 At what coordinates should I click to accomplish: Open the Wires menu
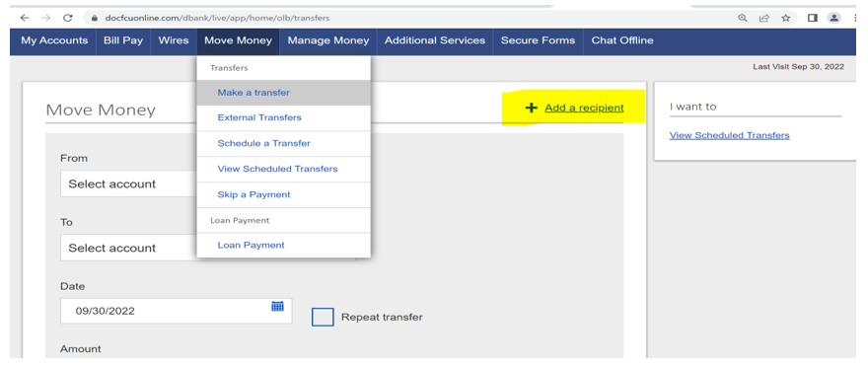click(174, 40)
